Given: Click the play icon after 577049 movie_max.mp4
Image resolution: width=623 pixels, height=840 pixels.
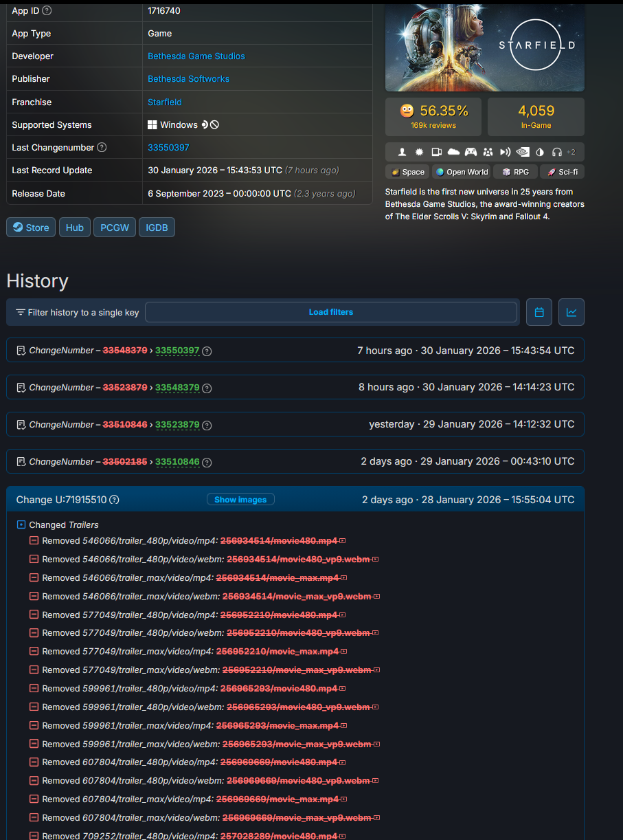Looking at the screenshot, I should (344, 652).
